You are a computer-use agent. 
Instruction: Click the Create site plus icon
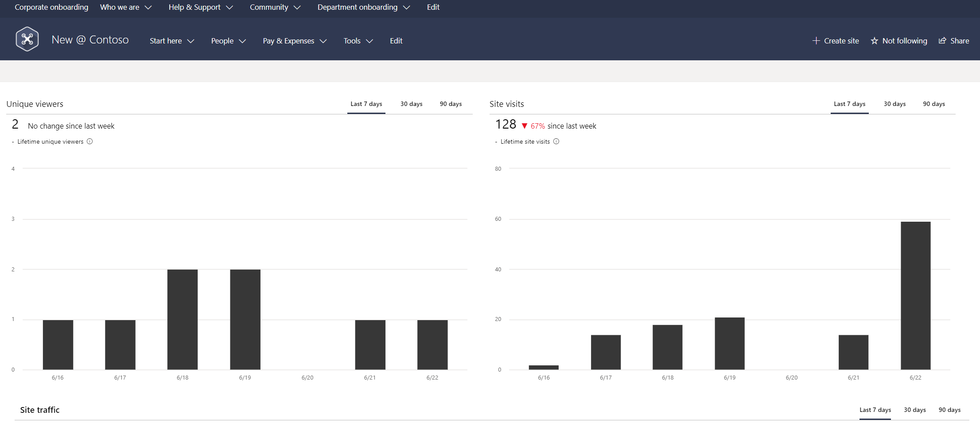816,41
